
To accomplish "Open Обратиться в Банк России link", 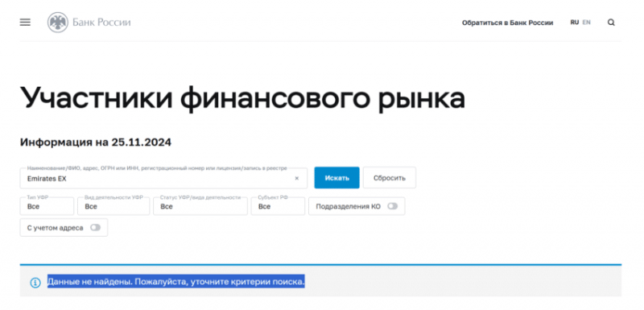I will tap(507, 23).
